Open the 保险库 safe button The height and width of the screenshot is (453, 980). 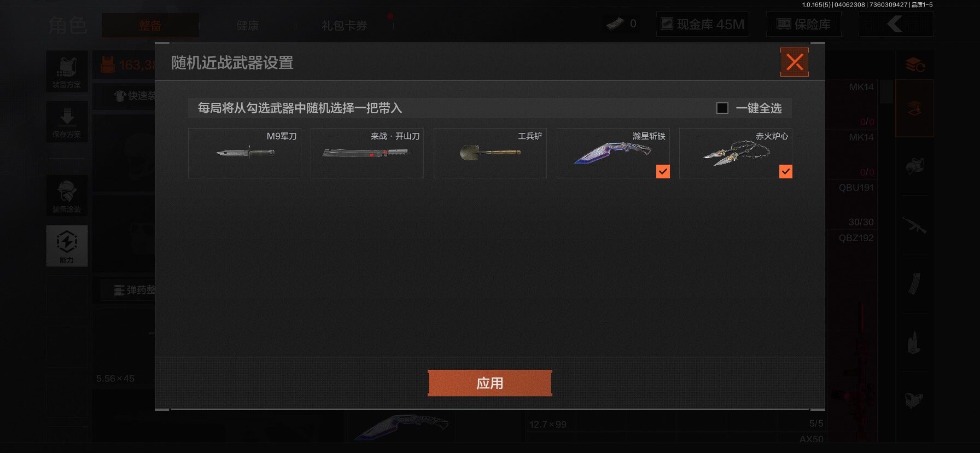[804, 24]
